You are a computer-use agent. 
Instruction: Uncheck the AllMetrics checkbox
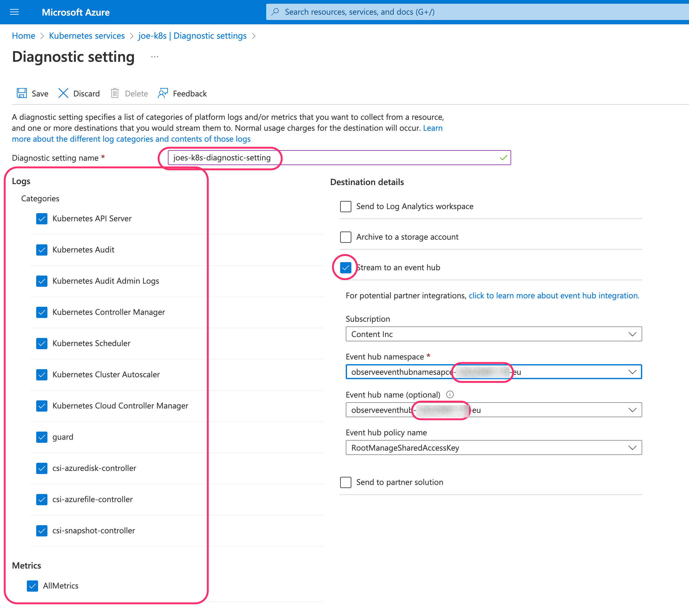(x=32, y=585)
